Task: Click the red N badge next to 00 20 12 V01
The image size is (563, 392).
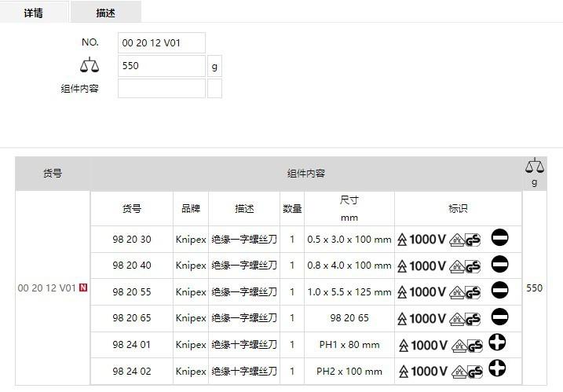Action: [83, 288]
